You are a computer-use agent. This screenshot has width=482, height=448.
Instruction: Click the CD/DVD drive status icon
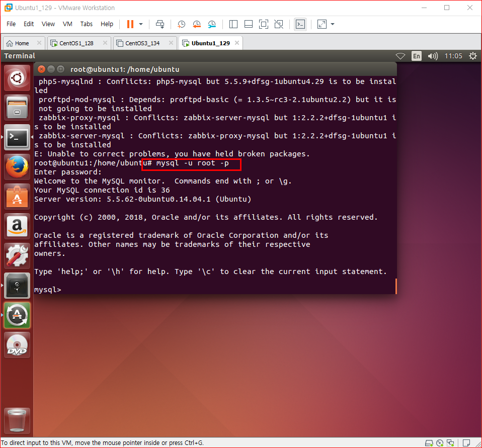(440, 443)
